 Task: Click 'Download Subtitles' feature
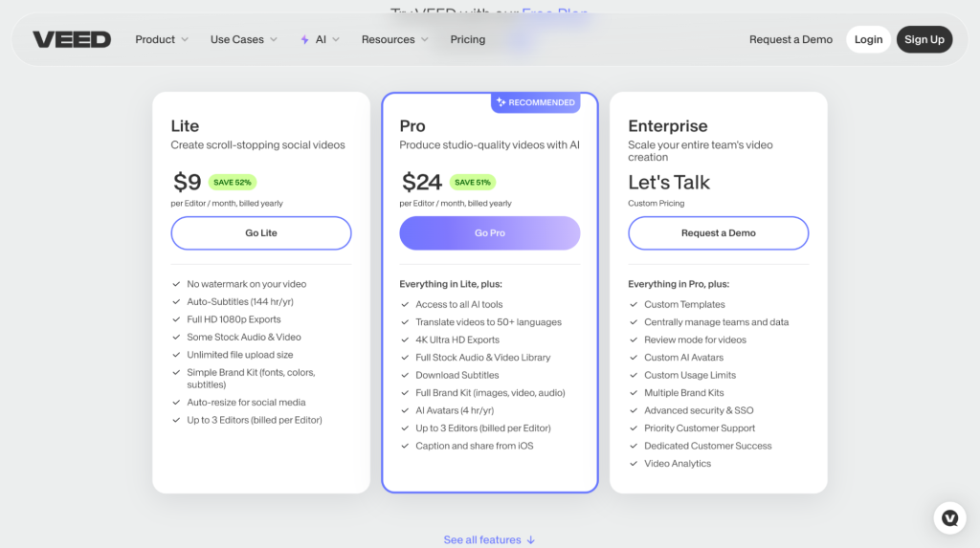[x=457, y=376]
